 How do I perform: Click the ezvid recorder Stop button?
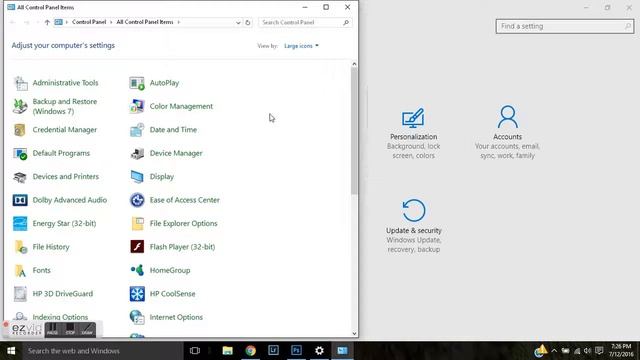70,329
